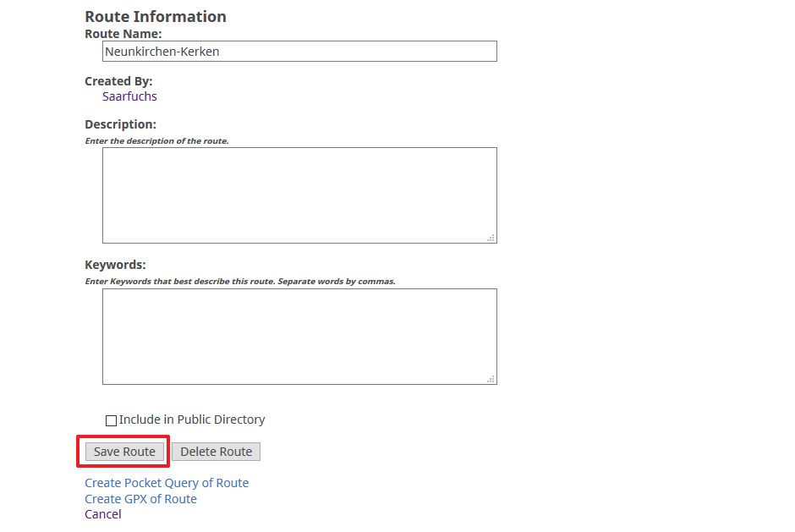Click the keywords comma-separation hint text
The image size is (795, 532).
[240, 282]
